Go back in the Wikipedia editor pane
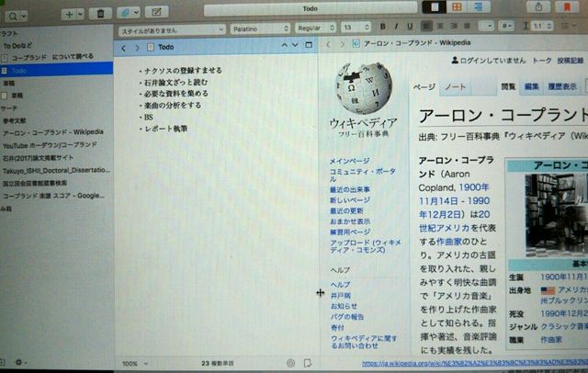This screenshot has width=588, height=373. 328,44
